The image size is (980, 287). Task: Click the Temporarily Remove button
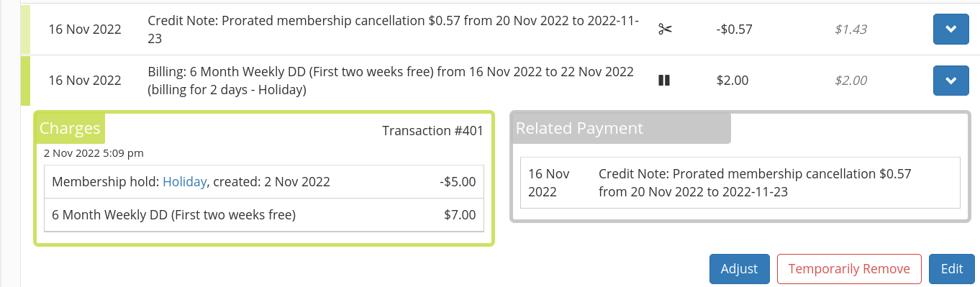pos(849,269)
